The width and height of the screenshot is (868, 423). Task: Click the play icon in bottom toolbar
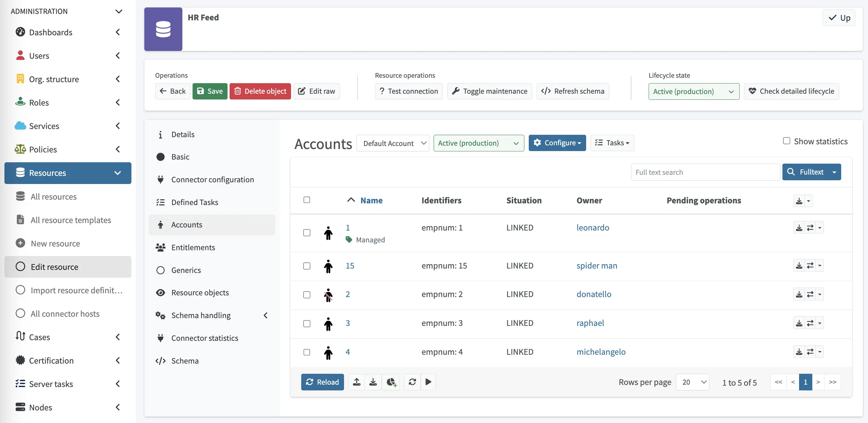(x=428, y=382)
